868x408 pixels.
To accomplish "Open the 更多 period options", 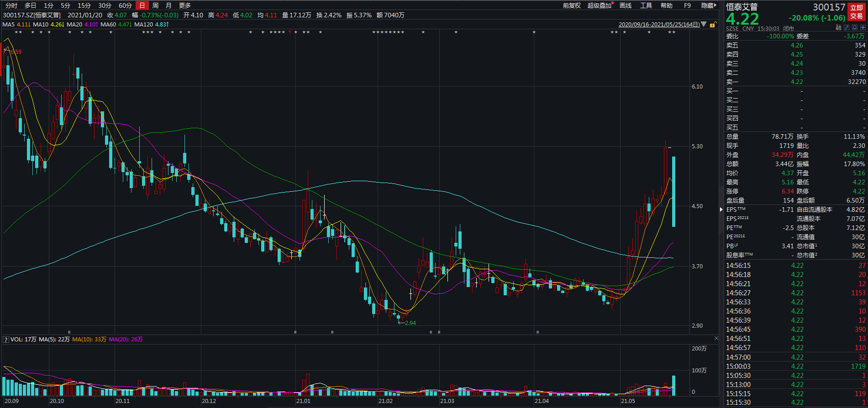I will [x=185, y=5].
